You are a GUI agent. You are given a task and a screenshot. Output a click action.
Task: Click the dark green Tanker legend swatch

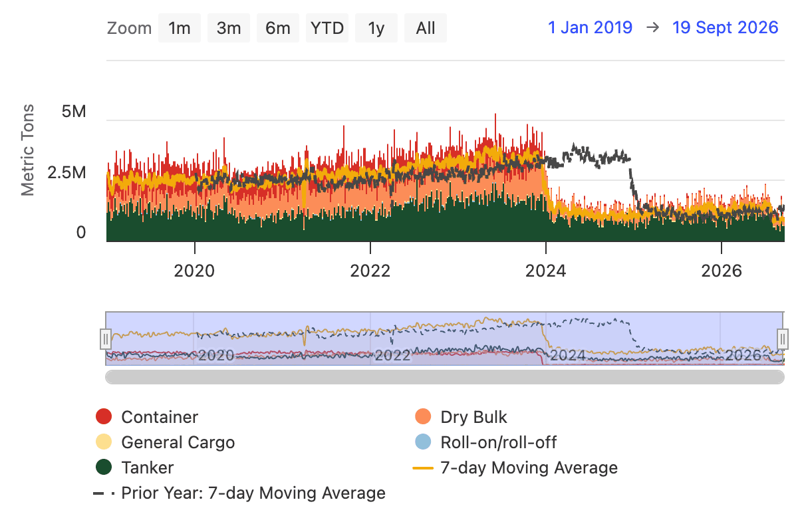click(x=104, y=467)
